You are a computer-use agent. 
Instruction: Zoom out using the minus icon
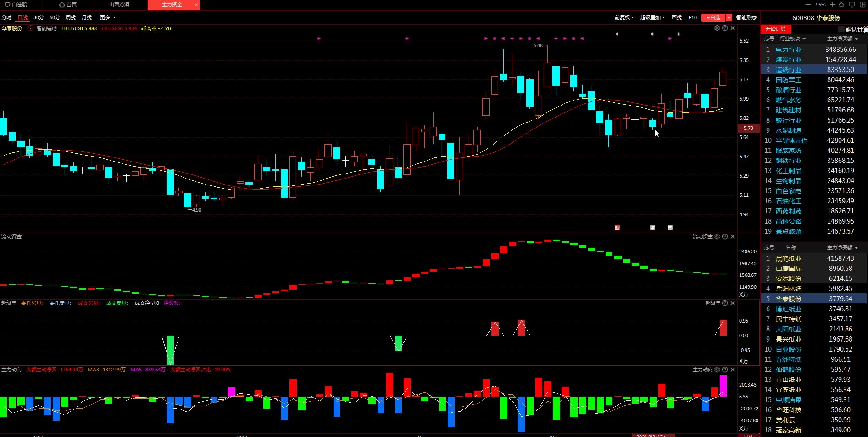point(808,5)
